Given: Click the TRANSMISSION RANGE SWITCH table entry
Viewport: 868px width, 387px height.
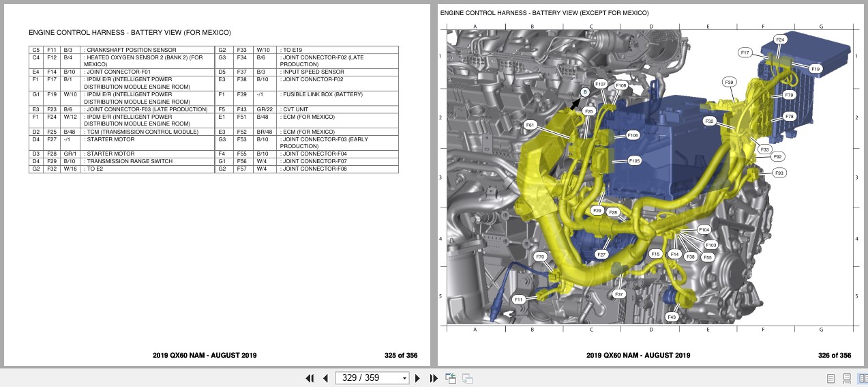Looking at the screenshot, I should click(x=128, y=162).
